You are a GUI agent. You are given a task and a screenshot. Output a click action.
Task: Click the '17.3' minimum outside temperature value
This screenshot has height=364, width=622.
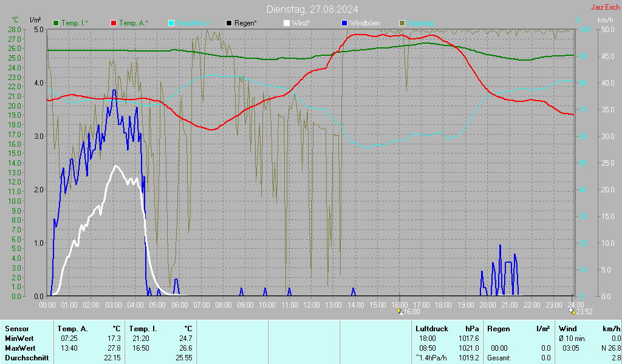pos(114,339)
